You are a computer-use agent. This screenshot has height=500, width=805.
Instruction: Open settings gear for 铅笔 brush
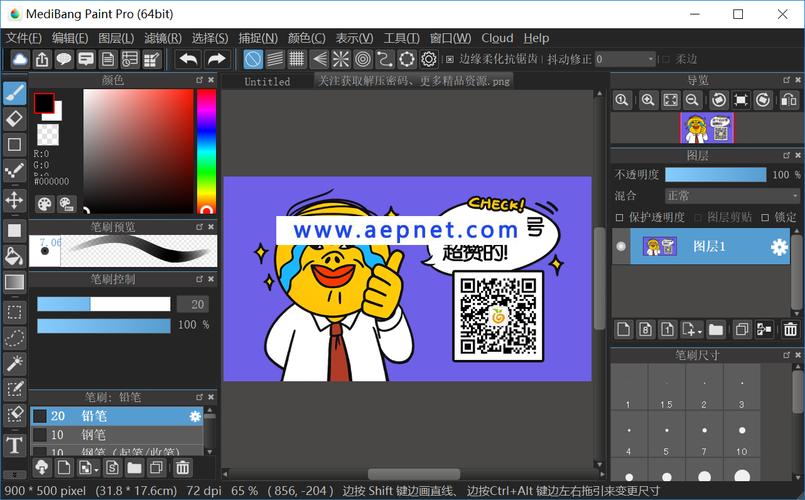coord(195,416)
